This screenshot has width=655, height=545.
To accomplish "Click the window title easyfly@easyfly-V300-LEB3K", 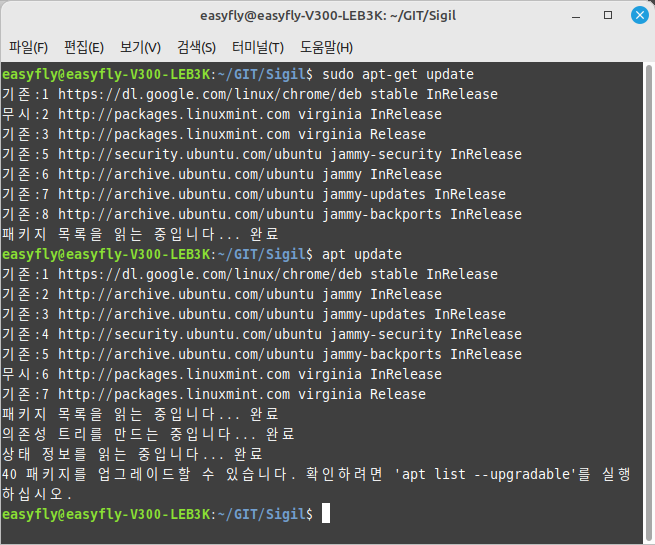I will [328, 15].
